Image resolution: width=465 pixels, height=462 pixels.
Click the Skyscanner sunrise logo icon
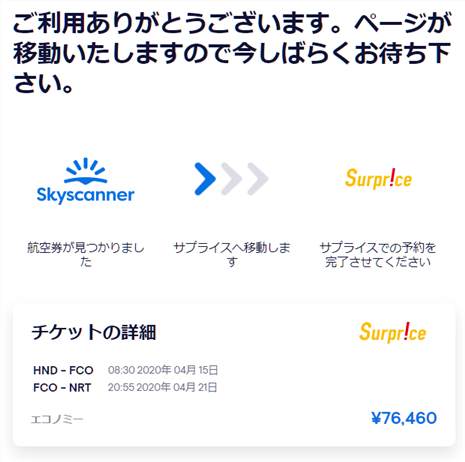pyautogui.click(x=86, y=171)
